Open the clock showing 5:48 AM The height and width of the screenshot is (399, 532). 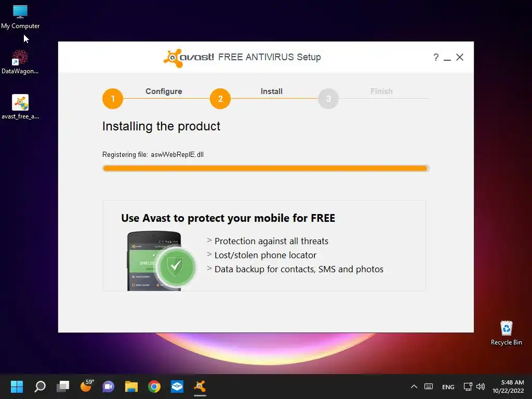[x=508, y=387]
